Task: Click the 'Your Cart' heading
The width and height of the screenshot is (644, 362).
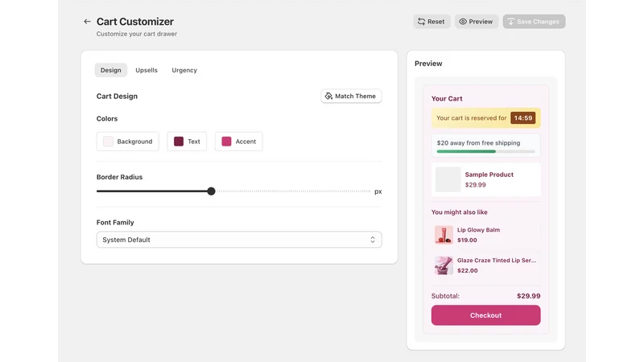Action: point(447,98)
